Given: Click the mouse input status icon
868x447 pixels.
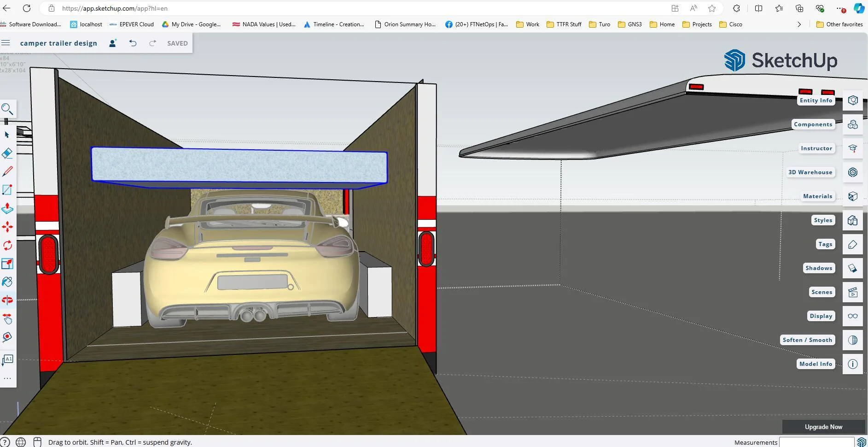Looking at the screenshot, I should [x=38, y=442].
